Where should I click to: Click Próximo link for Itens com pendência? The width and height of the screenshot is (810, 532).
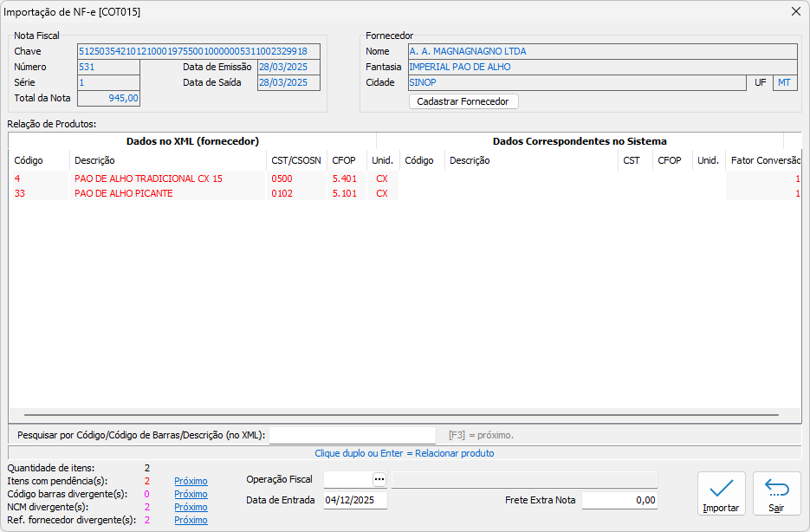click(191, 481)
